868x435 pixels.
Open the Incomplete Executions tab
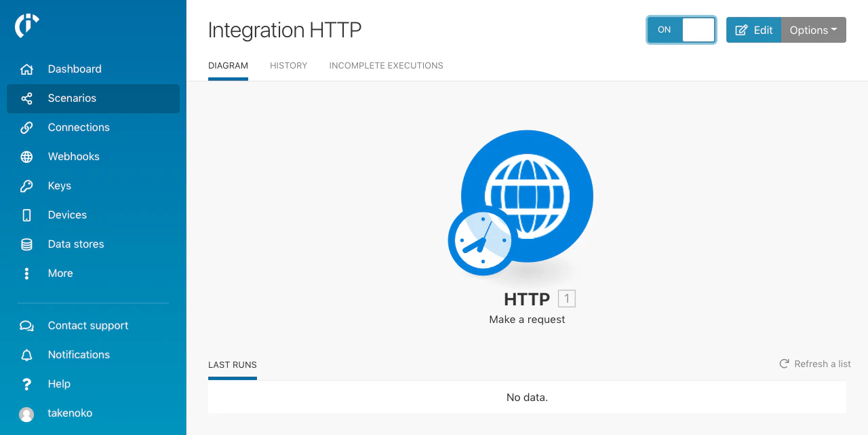pyautogui.click(x=386, y=66)
